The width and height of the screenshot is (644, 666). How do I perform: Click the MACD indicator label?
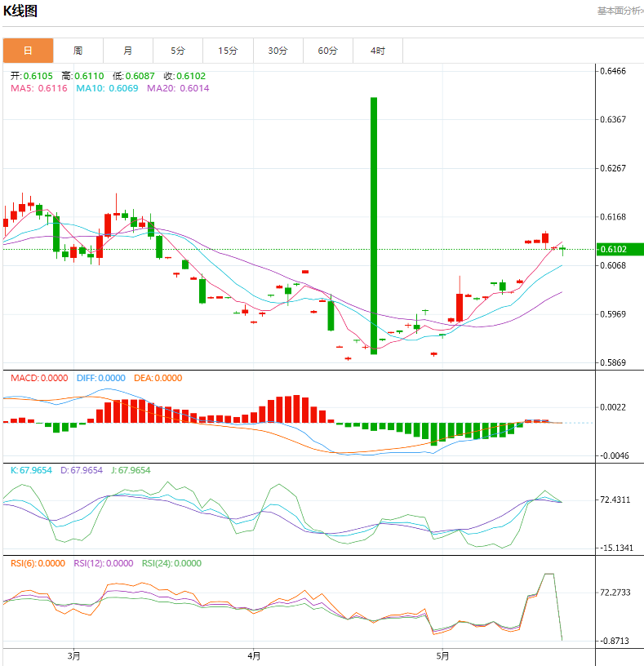pos(22,378)
